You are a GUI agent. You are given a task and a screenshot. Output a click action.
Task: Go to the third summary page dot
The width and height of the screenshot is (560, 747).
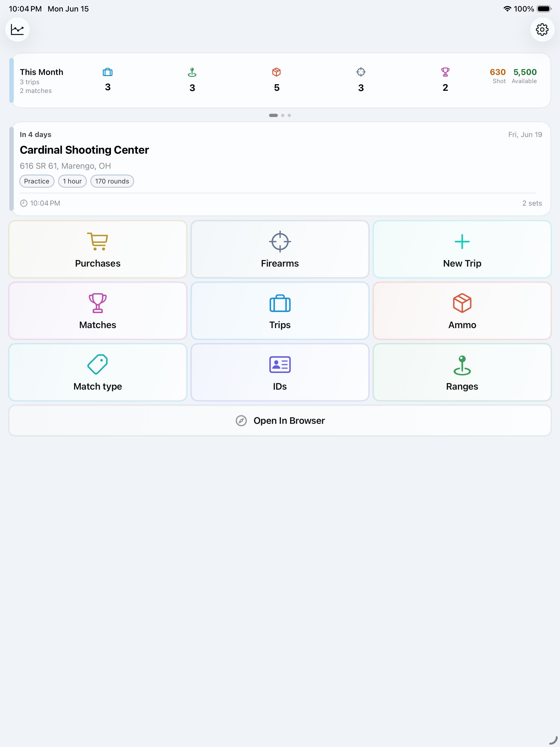point(289,115)
